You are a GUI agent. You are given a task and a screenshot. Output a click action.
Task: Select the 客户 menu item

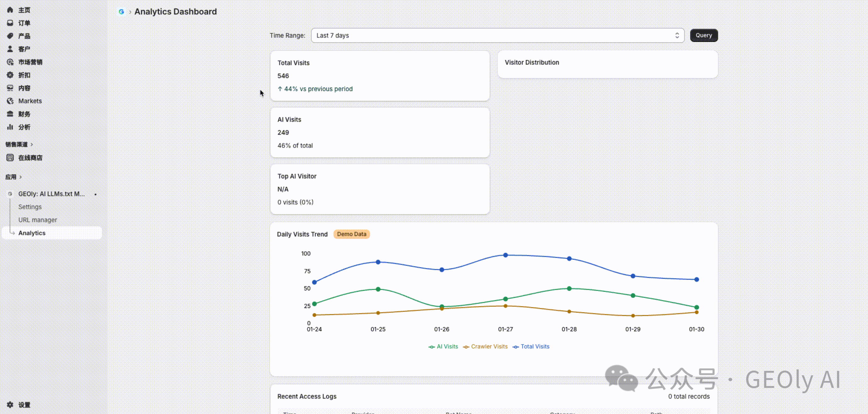pos(24,49)
